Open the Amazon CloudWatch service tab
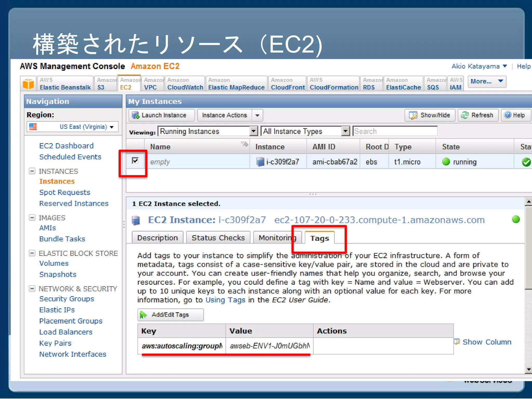Screen dimensions: 532x399 pos(185,84)
